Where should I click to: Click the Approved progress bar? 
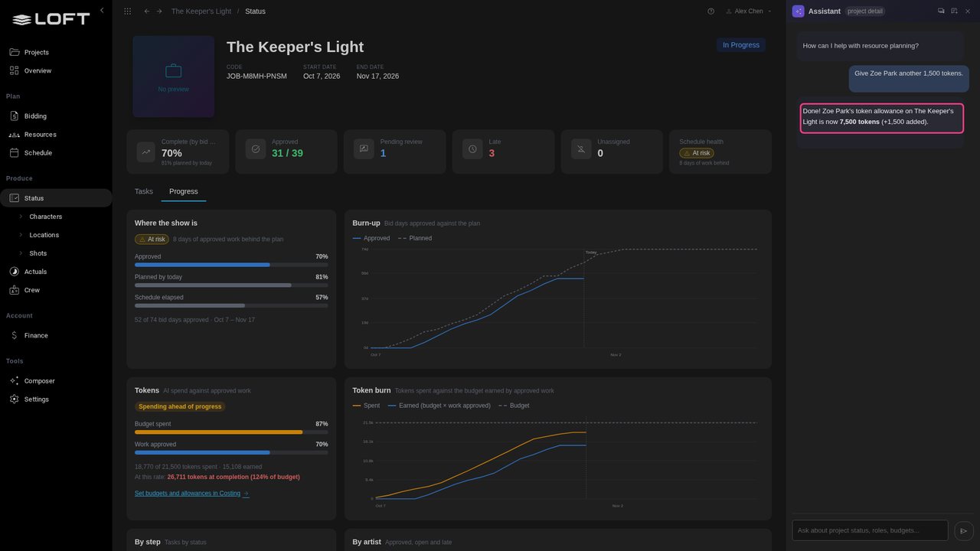231,265
